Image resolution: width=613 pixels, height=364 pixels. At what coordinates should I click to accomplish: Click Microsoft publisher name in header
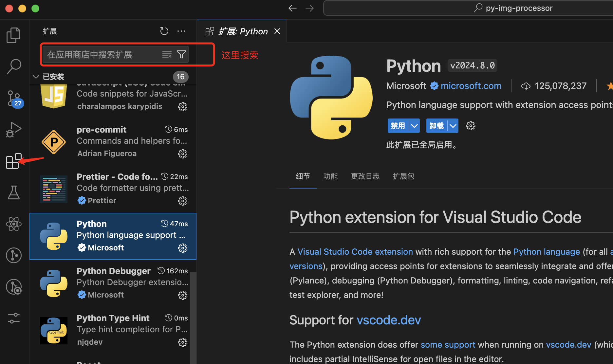coord(406,86)
